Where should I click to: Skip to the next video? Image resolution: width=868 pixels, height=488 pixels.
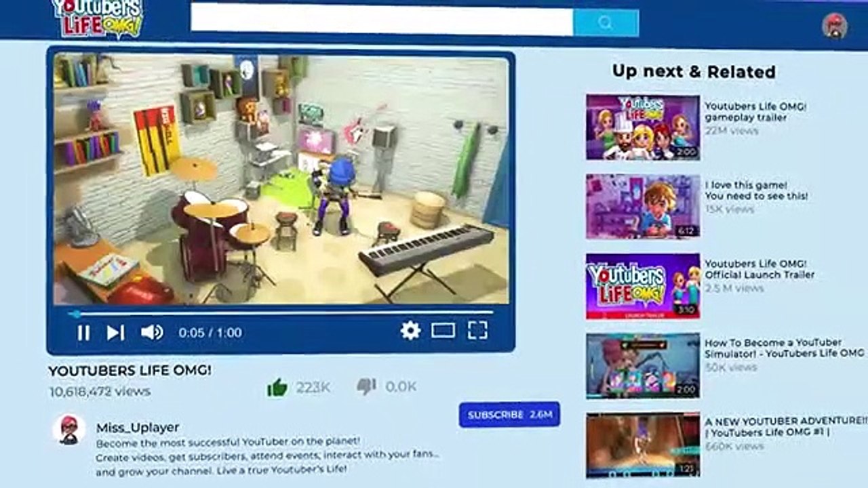tap(115, 332)
